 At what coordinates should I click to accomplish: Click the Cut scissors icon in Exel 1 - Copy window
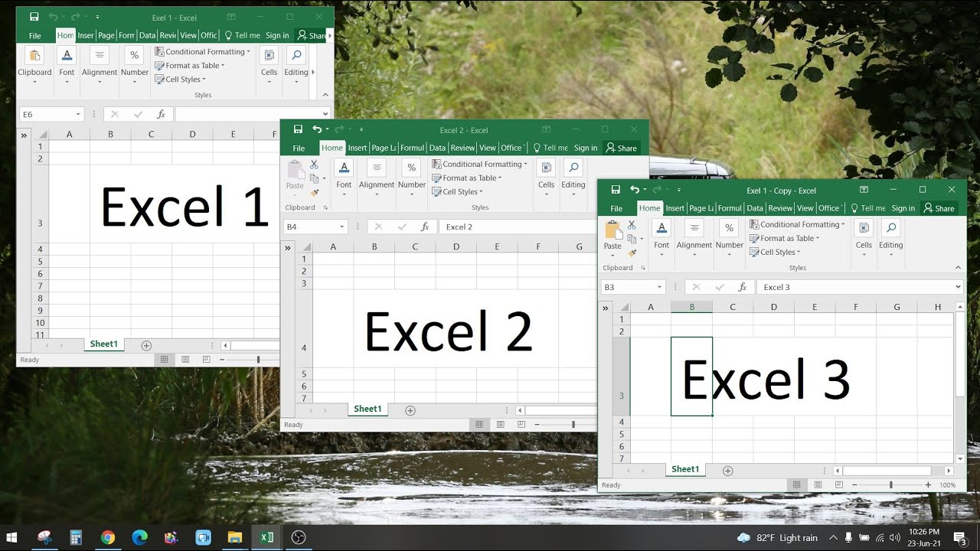pos(632,225)
